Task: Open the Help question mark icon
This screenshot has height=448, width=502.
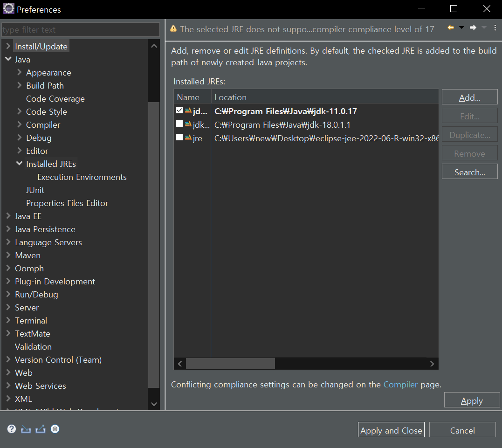Action: 12,429
